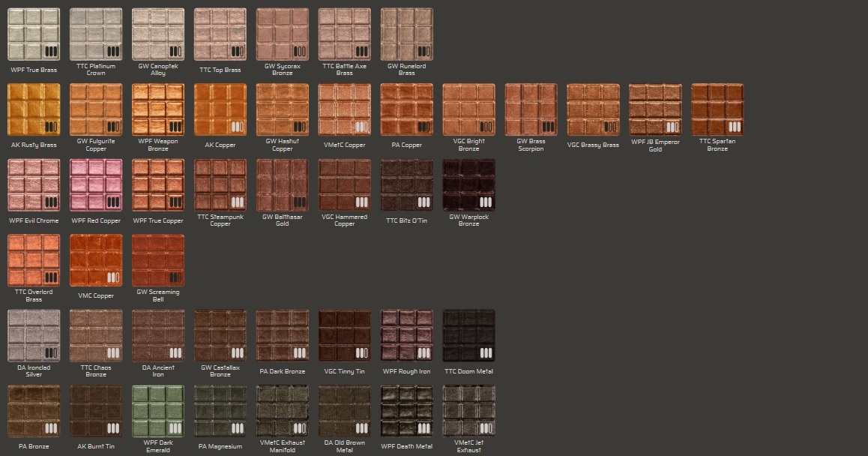Pick the GW Warplock Bronze swatch
The height and width of the screenshot is (456, 868).
tap(469, 185)
